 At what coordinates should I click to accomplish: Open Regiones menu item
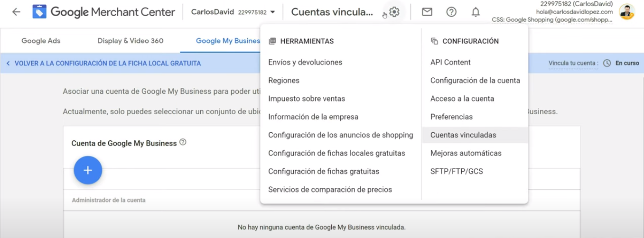pyautogui.click(x=284, y=81)
